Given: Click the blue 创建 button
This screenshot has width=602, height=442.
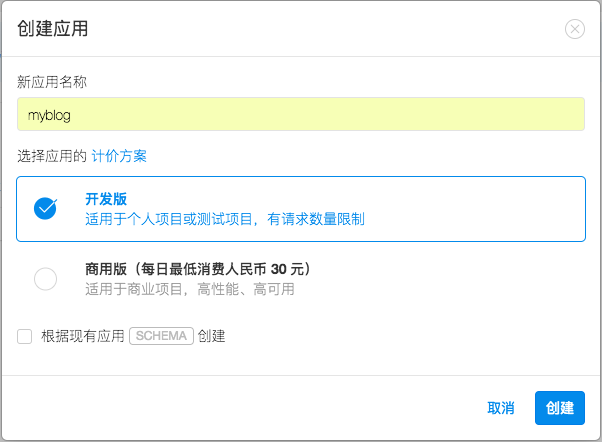Looking at the screenshot, I should tap(560, 408).
